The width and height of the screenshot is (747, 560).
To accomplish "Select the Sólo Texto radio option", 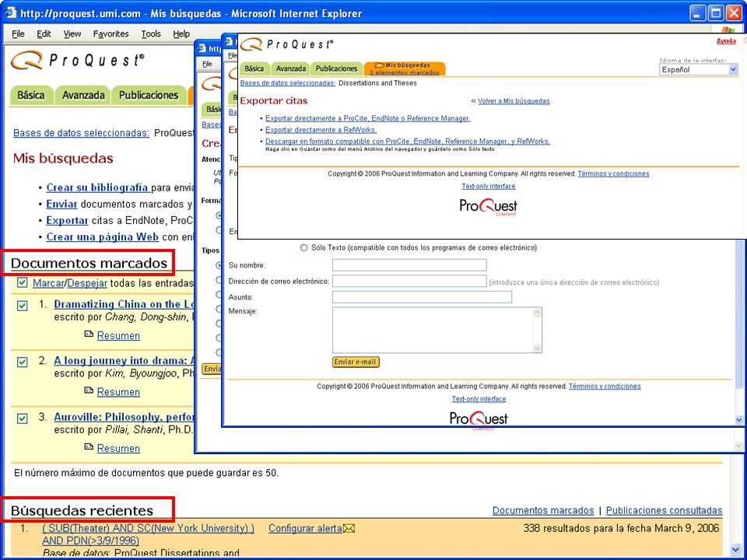I will [x=303, y=247].
